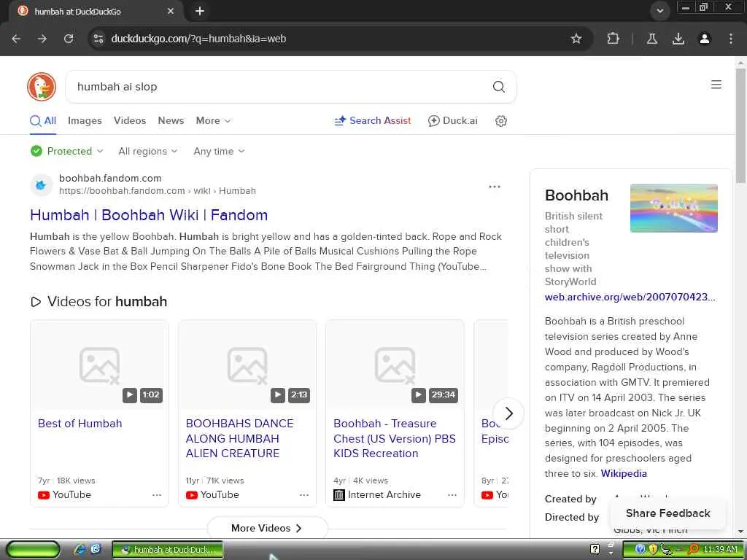Click the green Start button in taskbar
This screenshot has width=747, height=560.
point(33,550)
